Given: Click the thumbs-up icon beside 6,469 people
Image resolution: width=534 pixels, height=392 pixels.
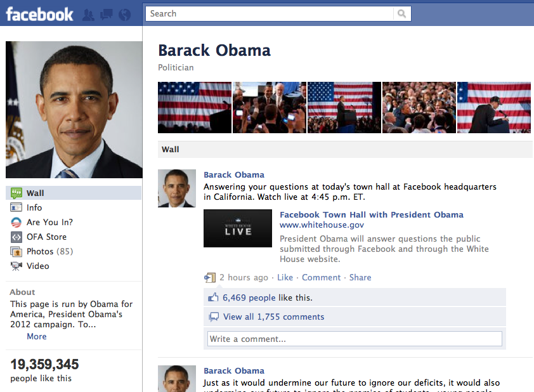Looking at the screenshot, I should pyautogui.click(x=214, y=297).
